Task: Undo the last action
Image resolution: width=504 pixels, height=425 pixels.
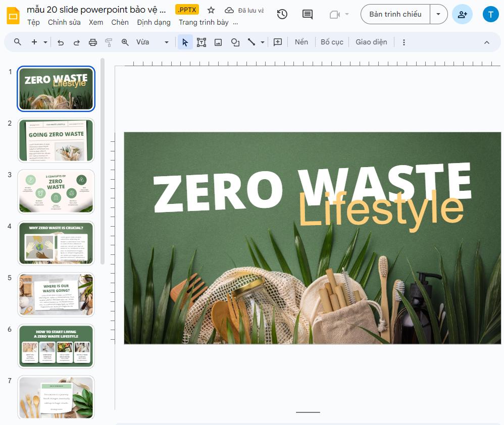Action: (60, 42)
